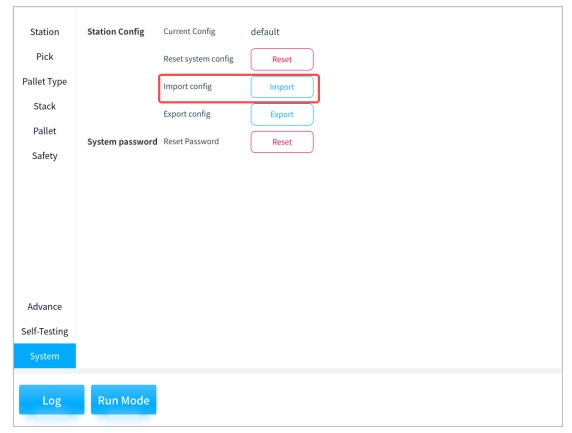This screenshot has width=572, height=433.
Task: Switch to Run Mode
Action: click(124, 400)
